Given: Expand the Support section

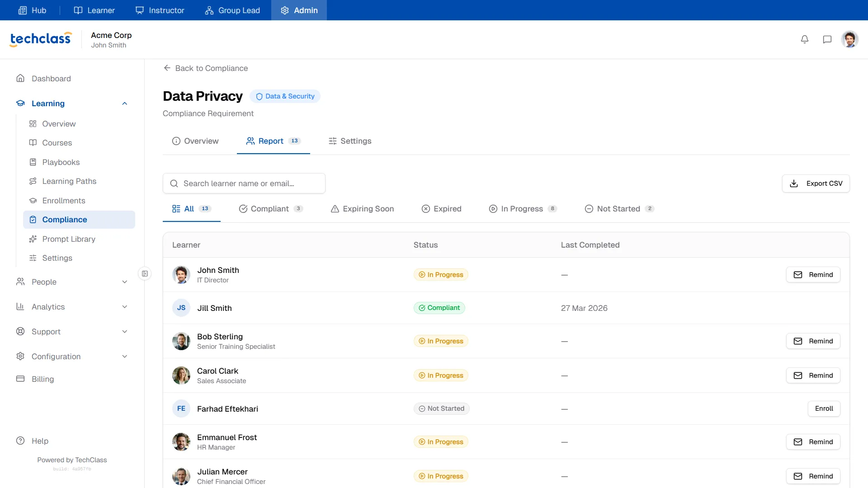Looking at the screenshot, I should pos(72,332).
